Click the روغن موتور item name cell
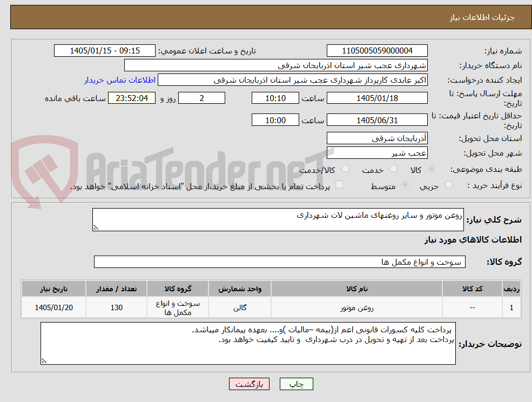The width and height of the screenshot is (532, 402). pyautogui.click(x=356, y=307)
